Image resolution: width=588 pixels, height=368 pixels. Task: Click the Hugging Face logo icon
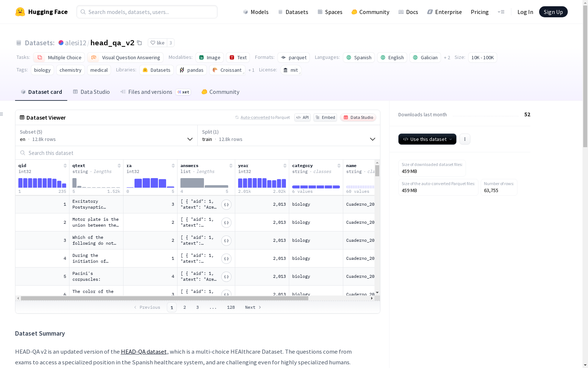20,12
